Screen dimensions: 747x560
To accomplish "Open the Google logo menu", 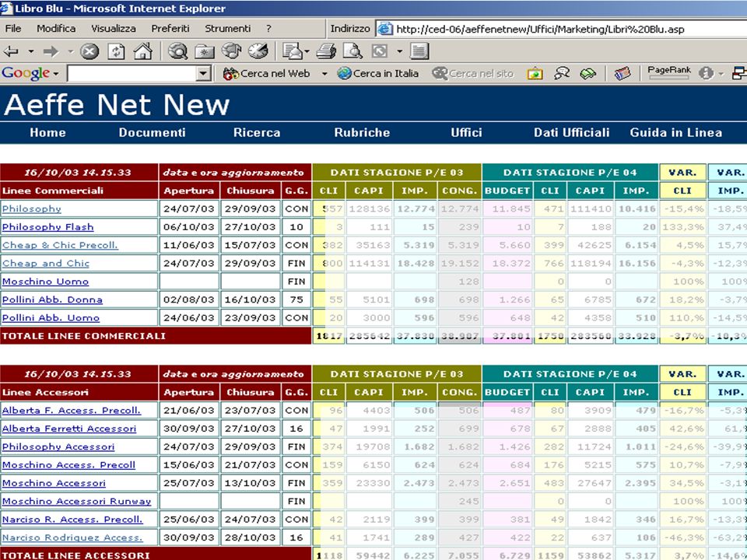I will [x=30, y=73].
